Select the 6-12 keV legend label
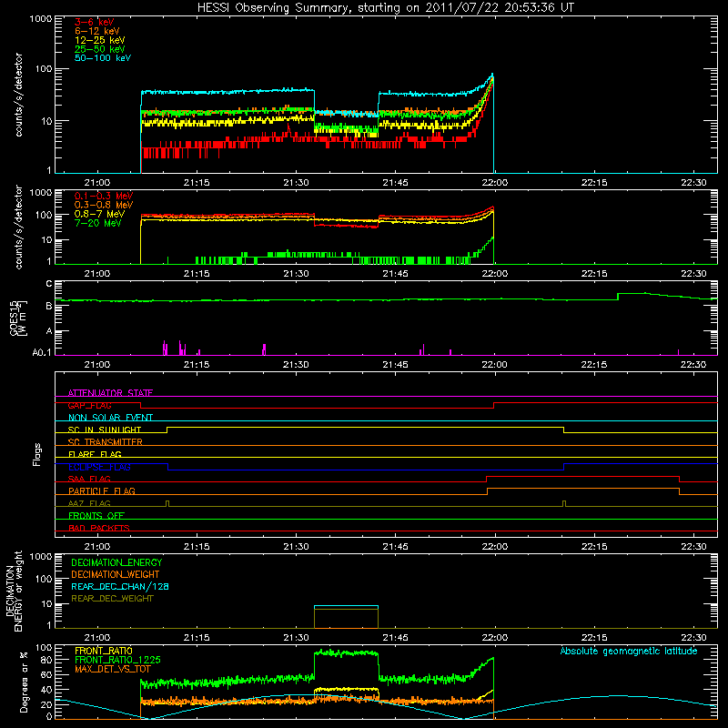 click(x=97, y=31)
